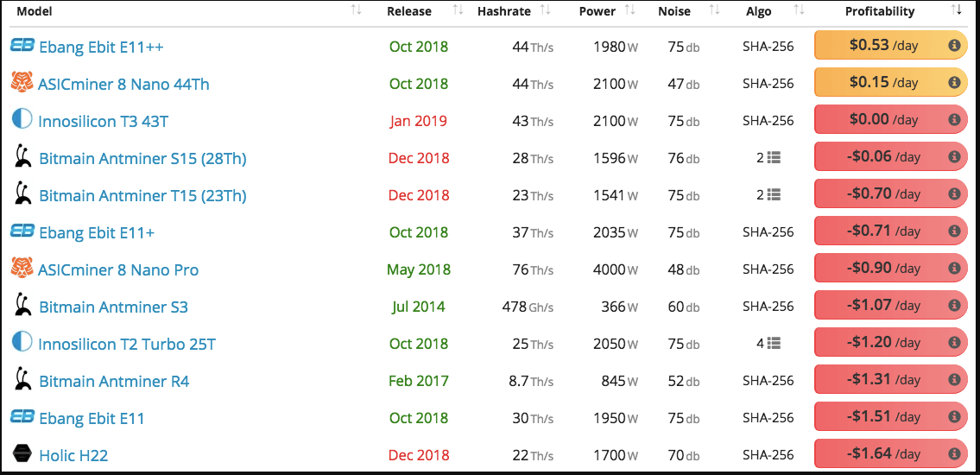Screen dimensions: 980x475
Task: Click the tiger logo beside ASICminer 8 Nano Pro
Action: tap(22, 269)
